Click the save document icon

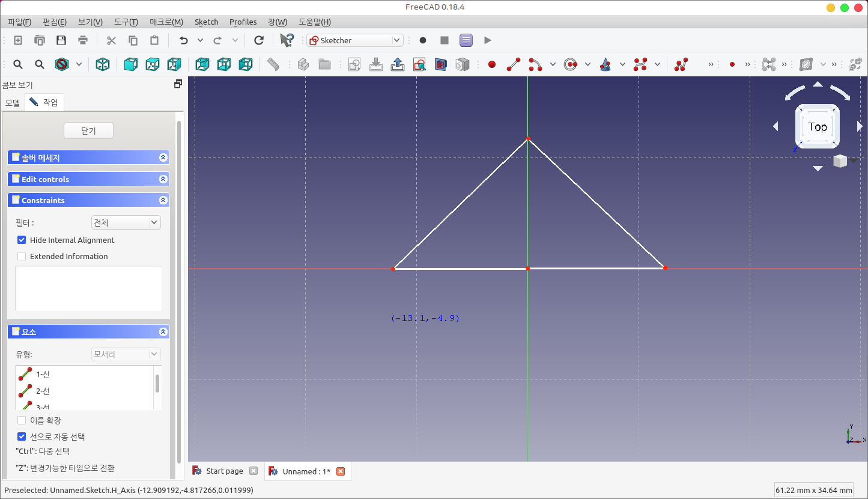coord(61,40)
